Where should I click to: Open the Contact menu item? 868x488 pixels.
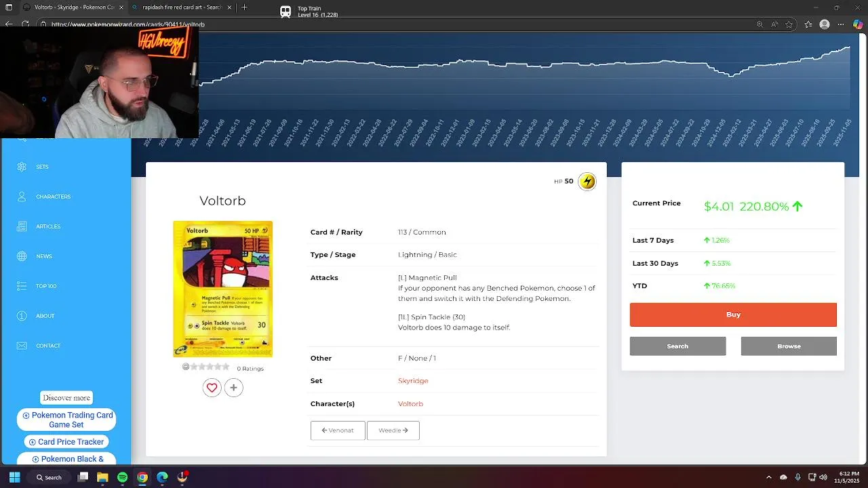pos(48,346)
